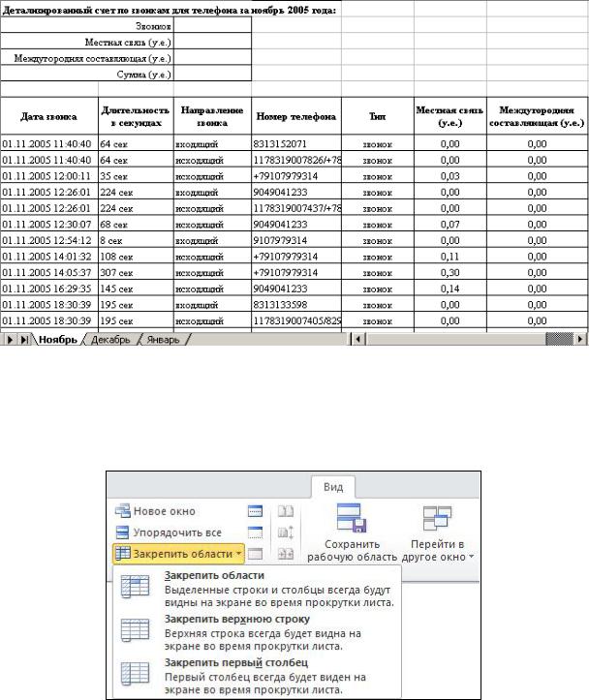Screen dimensions: 589x700
Task: Select the Номер телефона header cell
Action: pyautogui.click(x=296, y=116)
